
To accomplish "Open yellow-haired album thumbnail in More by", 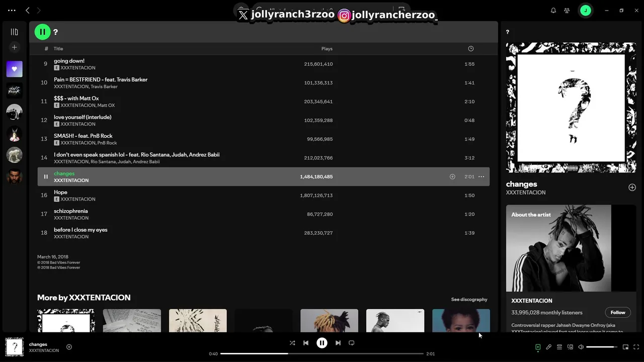I will pyautogui.click(x=329, y=321).
